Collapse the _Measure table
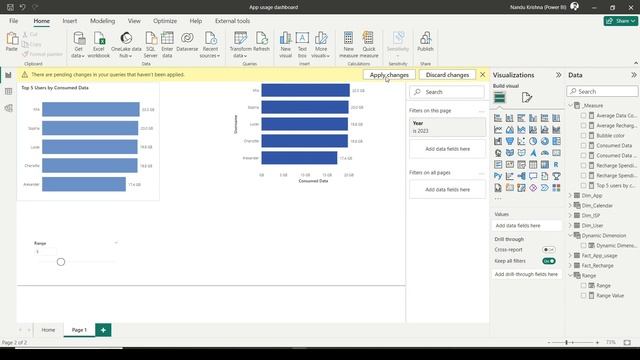The width and height of the screenshot is (640, 360). [570, 105]
